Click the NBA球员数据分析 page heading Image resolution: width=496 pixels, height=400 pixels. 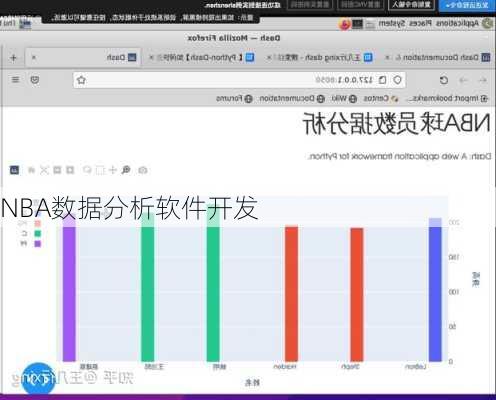tap(396, 124)
